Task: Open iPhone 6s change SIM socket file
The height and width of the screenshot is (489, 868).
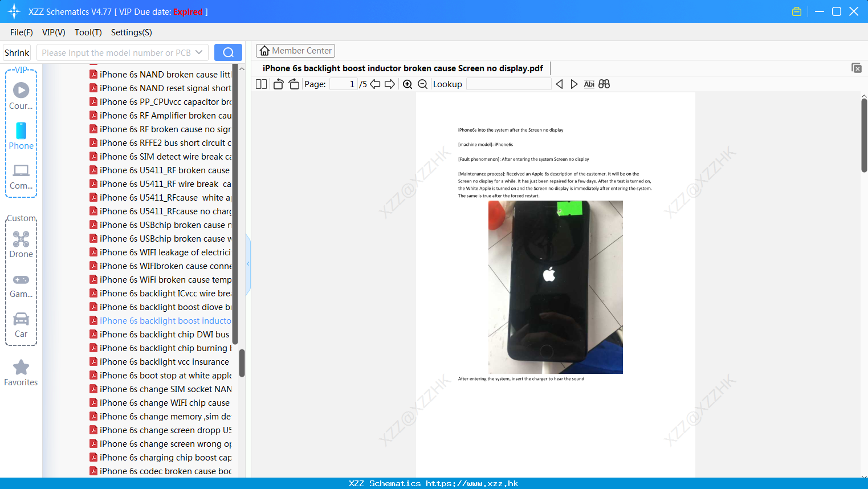Action: 161,389
